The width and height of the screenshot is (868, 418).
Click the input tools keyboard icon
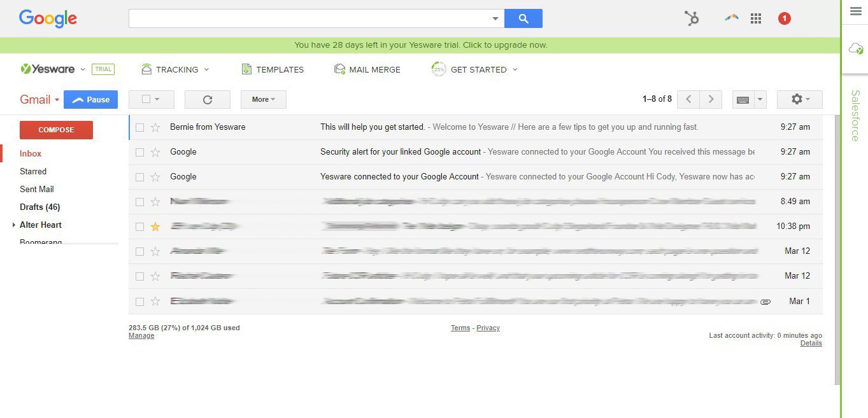[742, 100]
